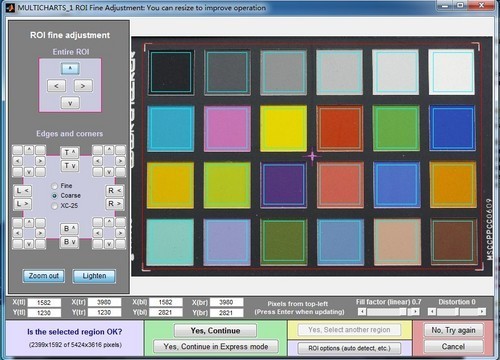
Task: Move entire ROI up with the ^ button
Action: point(70,68)
